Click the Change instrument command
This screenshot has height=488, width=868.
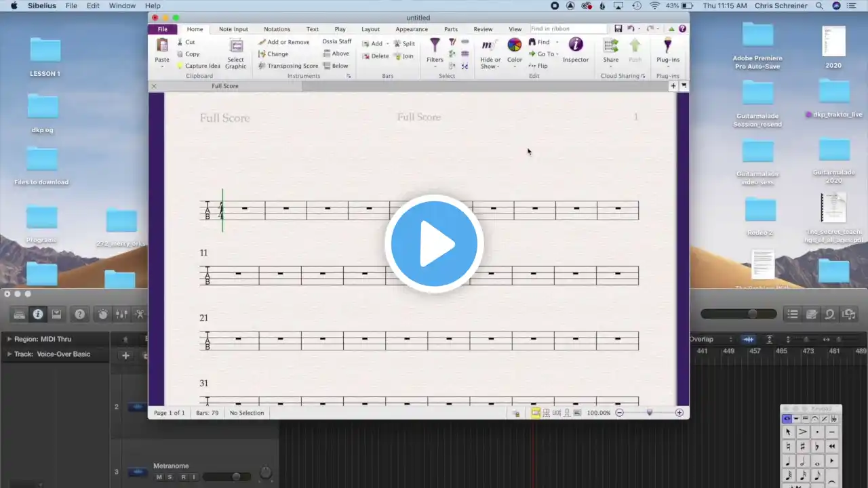coord(273,54)
